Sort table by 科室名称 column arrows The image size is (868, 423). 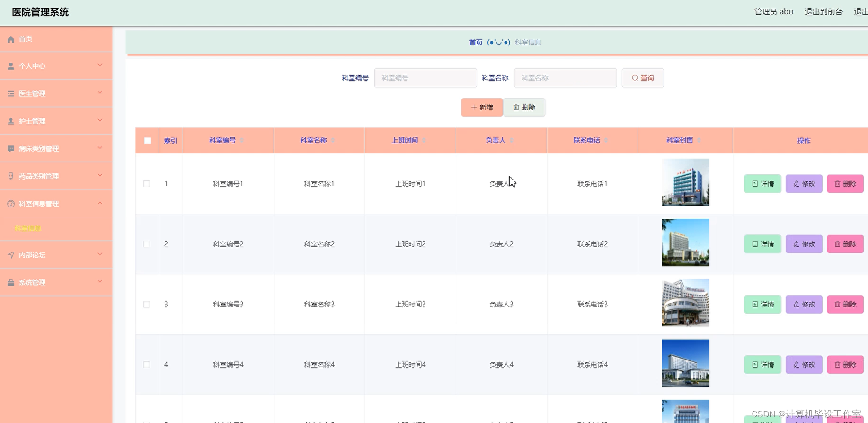333,140
